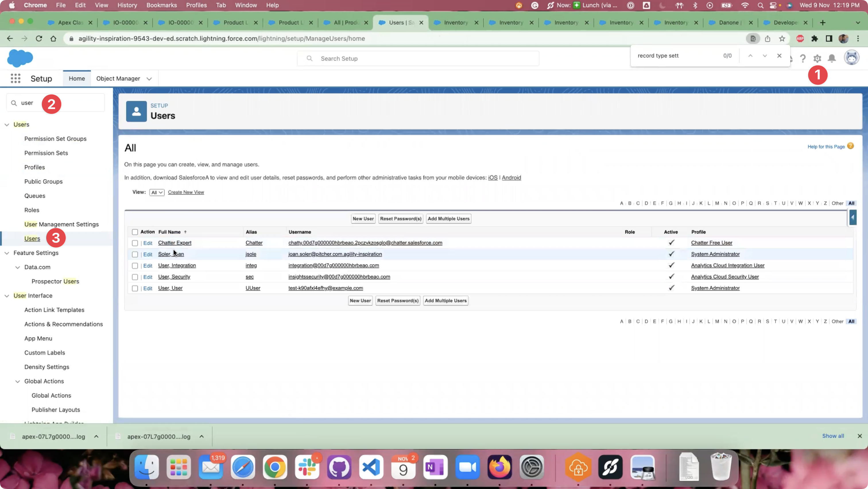Open the View dropdown set to All
Image resolution: width=868 pixels, height=489 pixels.
point(157,192)
